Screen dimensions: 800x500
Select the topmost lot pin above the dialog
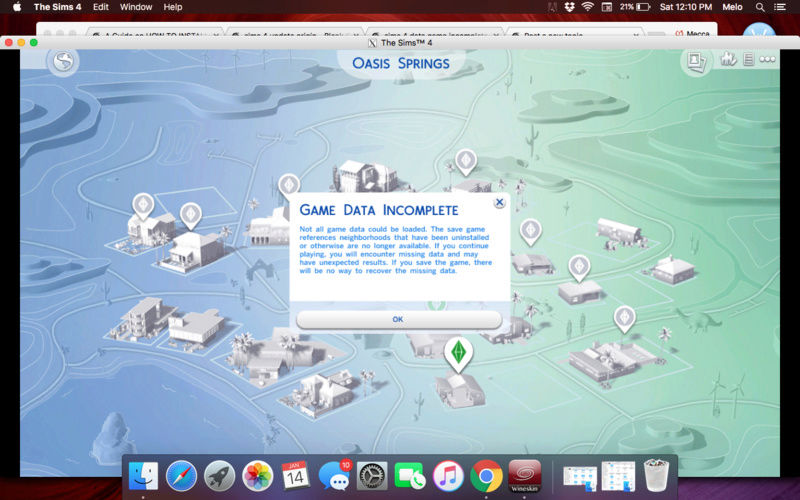466,162
